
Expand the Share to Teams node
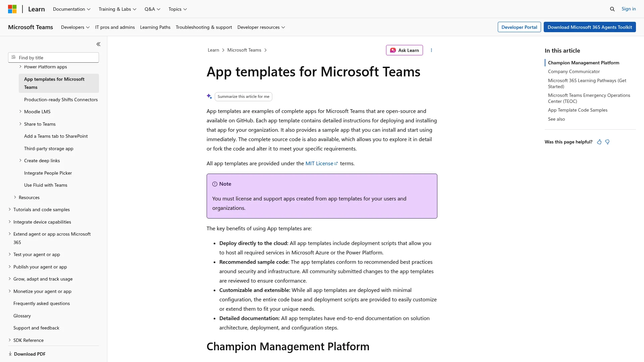pyautogui.click(x=20, y=124)
